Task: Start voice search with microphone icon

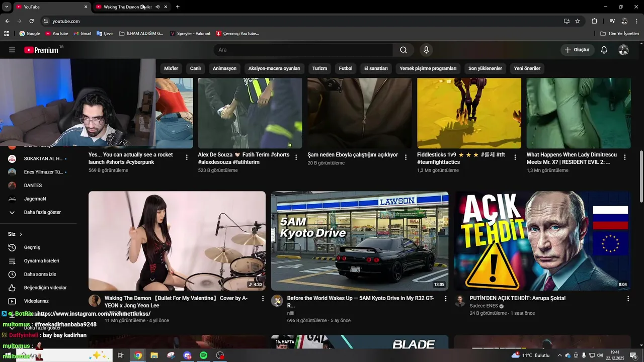Action: [426, 50]
